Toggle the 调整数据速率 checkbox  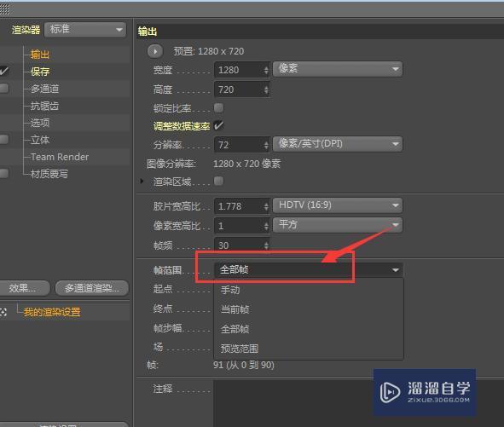[218, 125]
